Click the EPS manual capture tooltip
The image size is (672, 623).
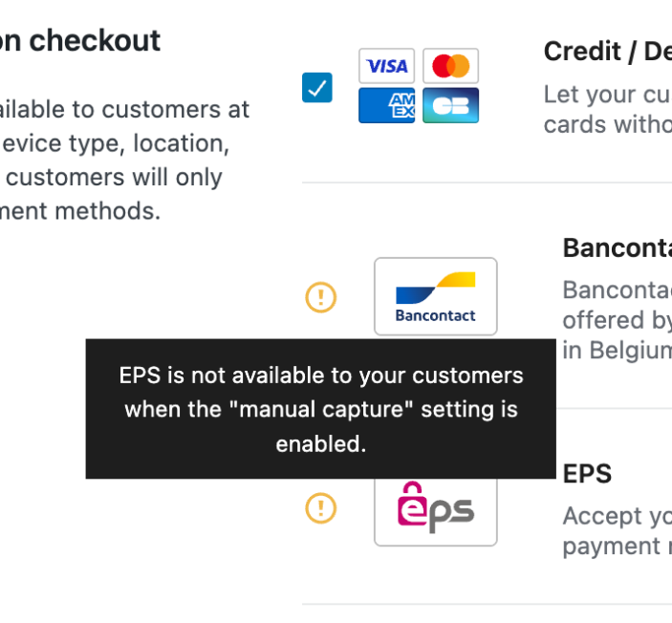coord(321,409)
